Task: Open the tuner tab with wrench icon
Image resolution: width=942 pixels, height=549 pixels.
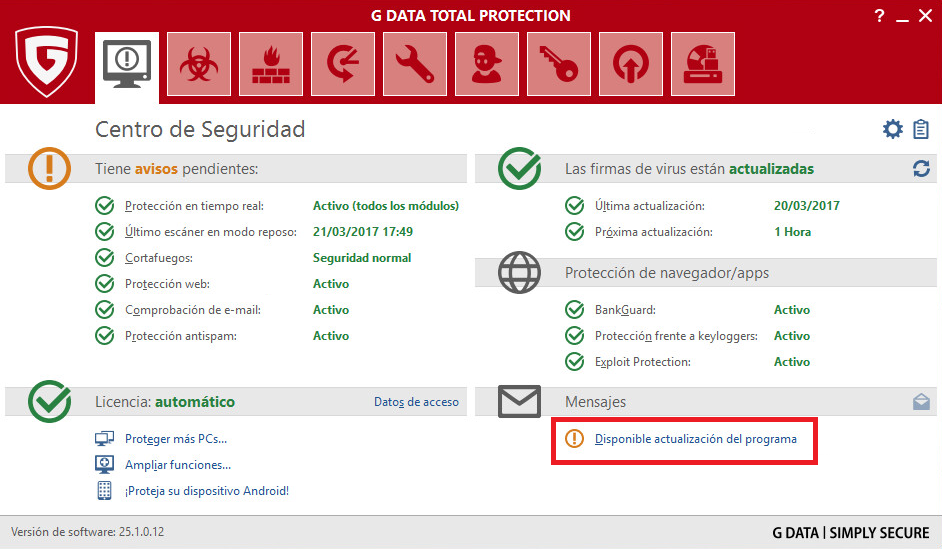Action: (415, 65)
